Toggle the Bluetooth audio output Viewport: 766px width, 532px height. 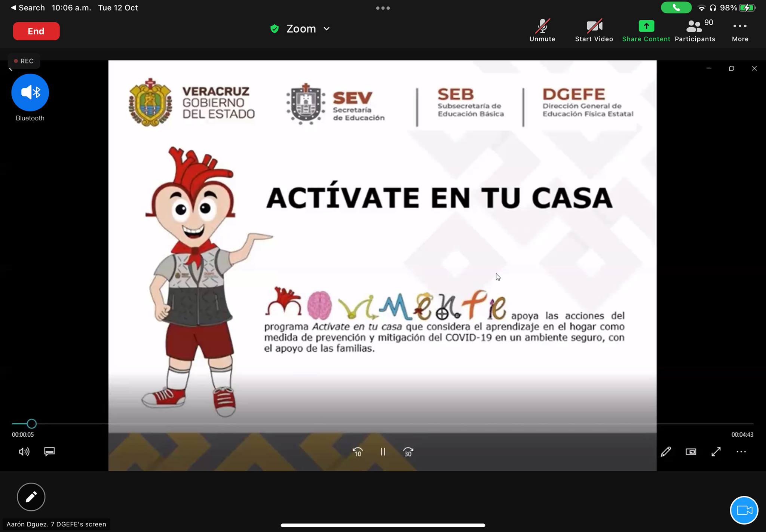click(30, 92)
